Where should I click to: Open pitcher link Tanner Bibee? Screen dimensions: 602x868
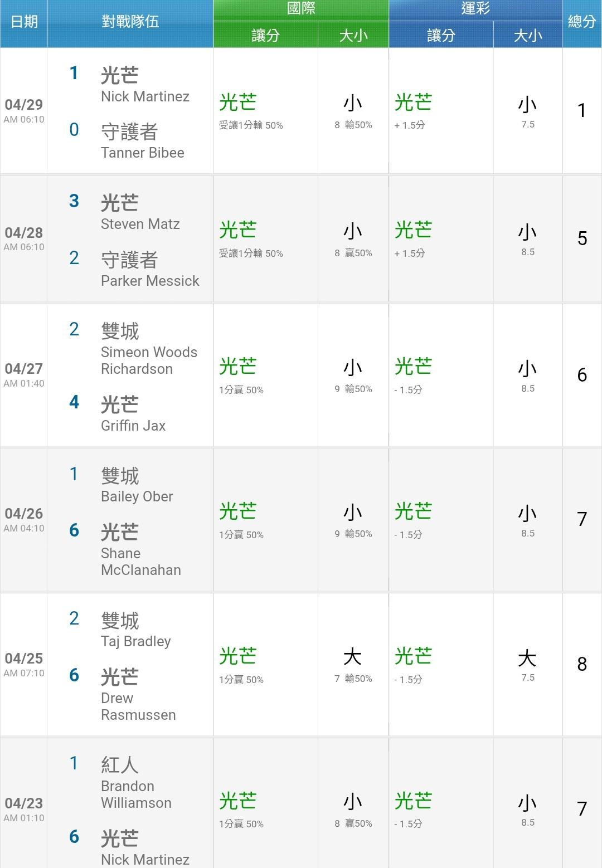pyautogui.click(x=143, y=153)
